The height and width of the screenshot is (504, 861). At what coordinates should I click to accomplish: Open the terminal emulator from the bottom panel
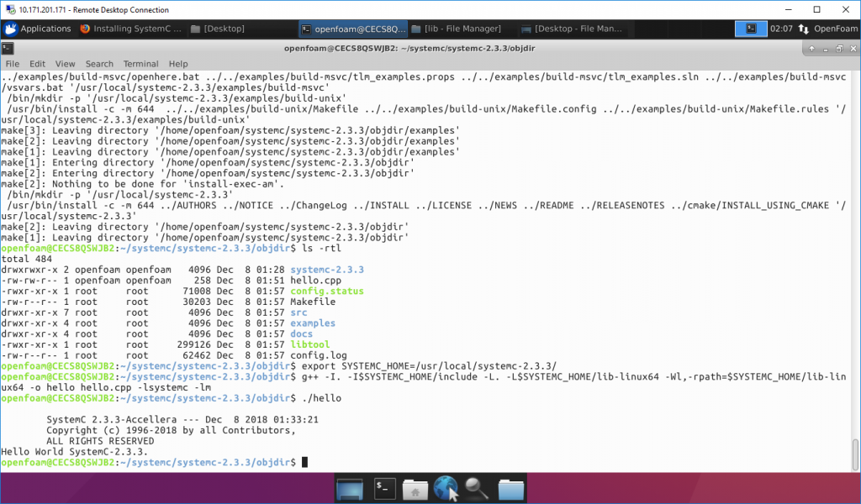(x=384, y=488)
